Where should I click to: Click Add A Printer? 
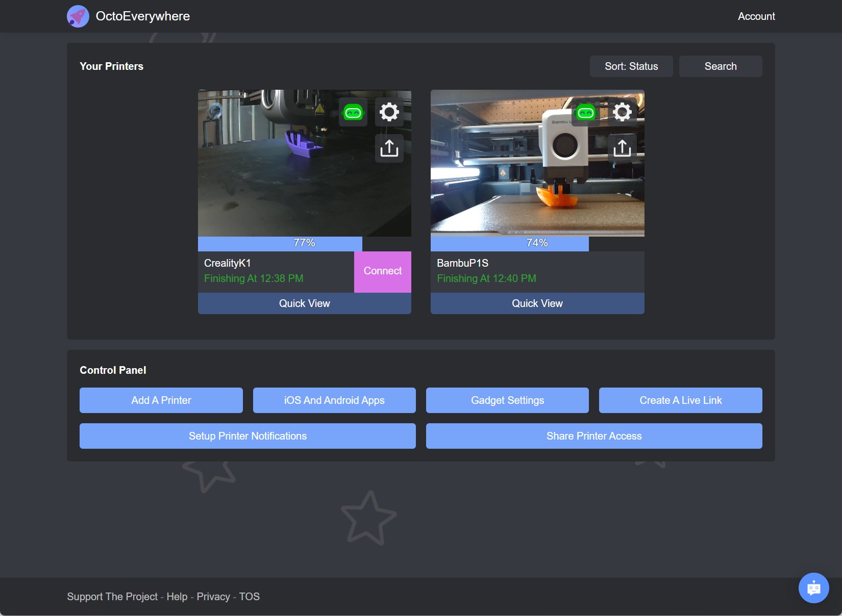[x=161, y=400]
